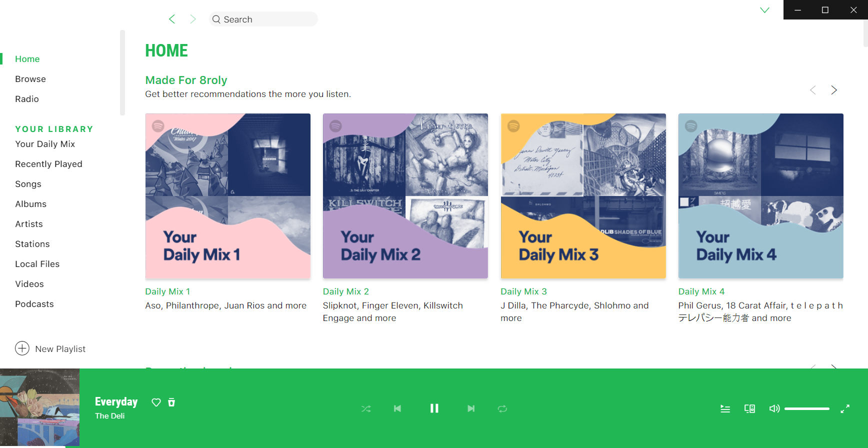The width and height of the screenshot is (868, 448).
Task: Click the now playing album artwork
Action: coord(39,407)
